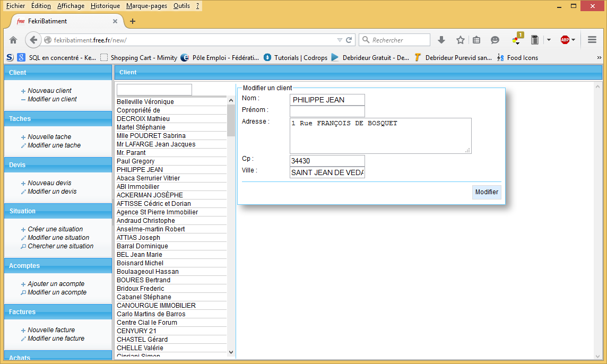Open a new browser tab

pyautogui.click(x=133, y=21)
